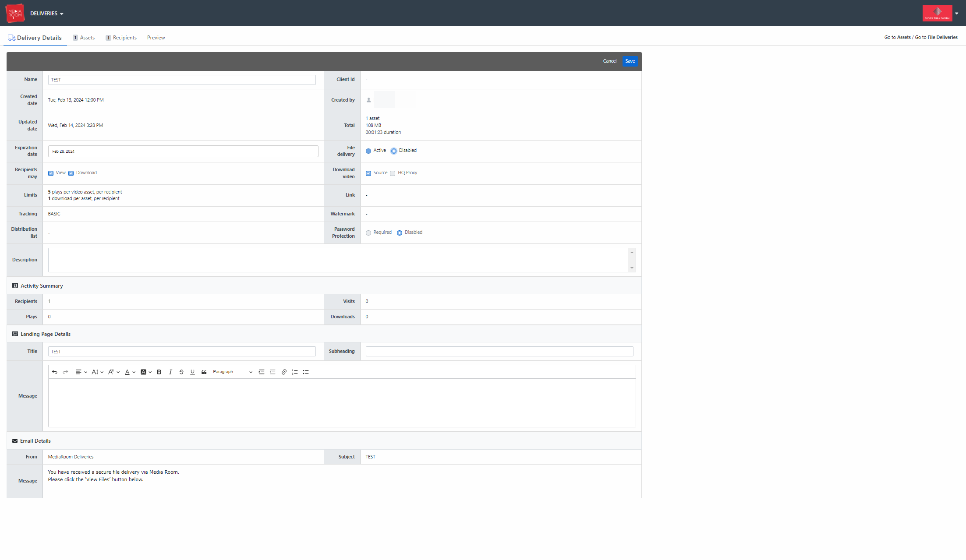Open the DELIVERIES menu dropdown
The width and height of the screenshot is (966, 560).
47,14
